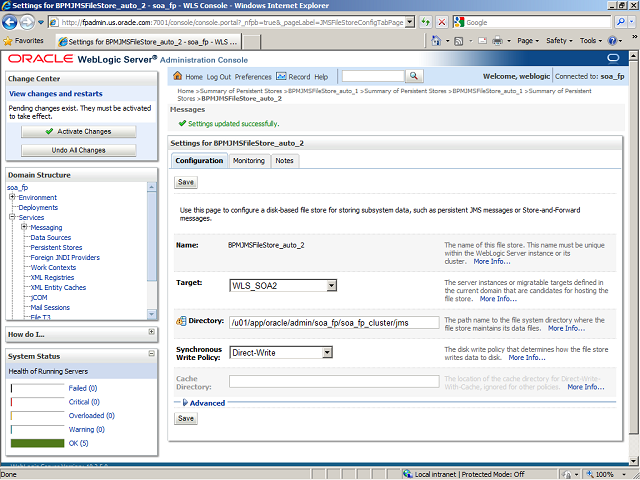Screen dimensions: 640x480
Task: Click the Directory path input field
Action: click(x=333, y=322)
